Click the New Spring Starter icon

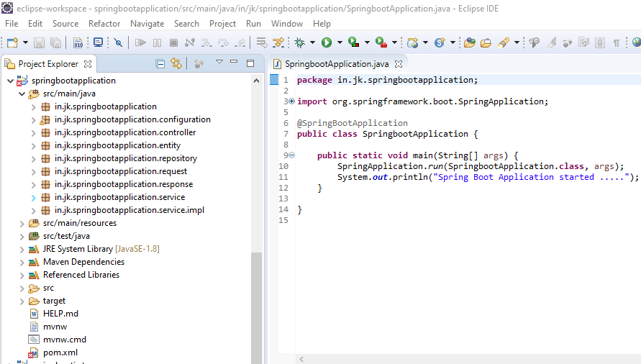pos(440,42)
